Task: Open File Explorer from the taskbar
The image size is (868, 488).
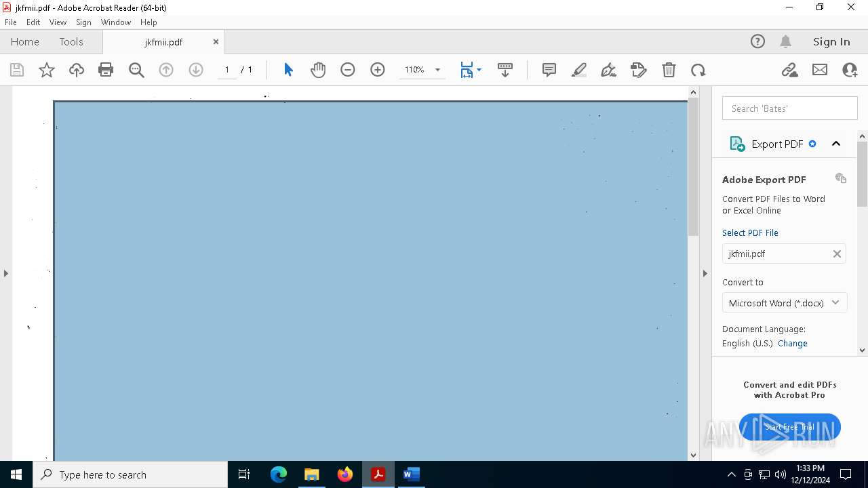Action: click(312, 474)
